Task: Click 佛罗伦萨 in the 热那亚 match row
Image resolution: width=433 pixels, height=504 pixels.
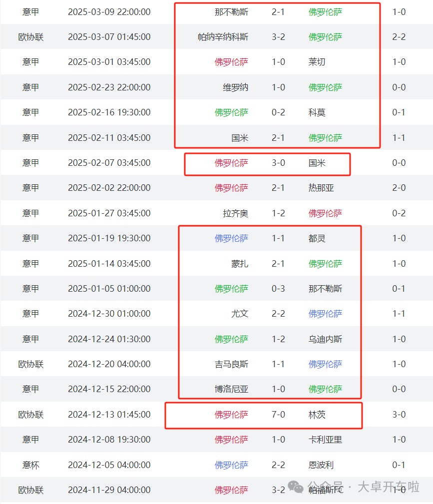Action: point(231,188)
